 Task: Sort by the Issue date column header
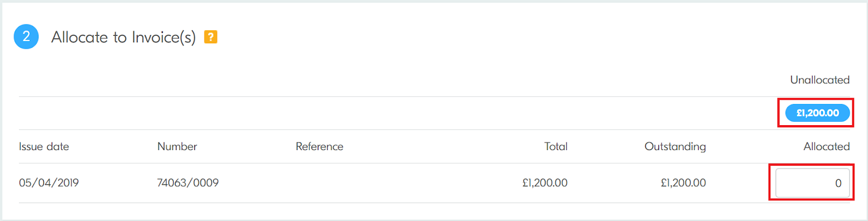point(44,146)
